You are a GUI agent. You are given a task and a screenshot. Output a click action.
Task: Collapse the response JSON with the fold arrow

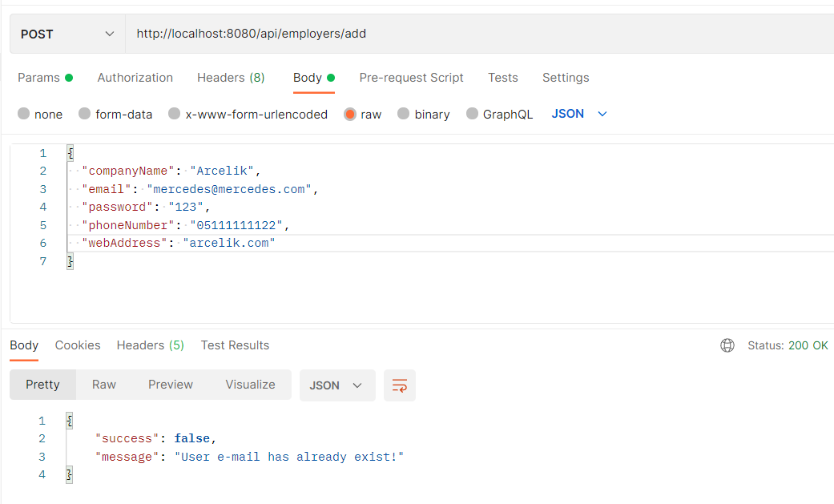click(x=70, y=420)
